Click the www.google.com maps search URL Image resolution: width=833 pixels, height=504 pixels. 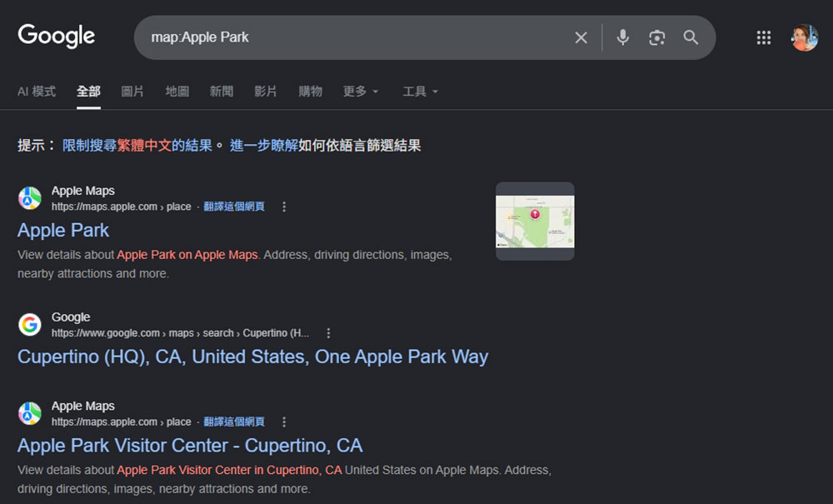tap(180, 333)
